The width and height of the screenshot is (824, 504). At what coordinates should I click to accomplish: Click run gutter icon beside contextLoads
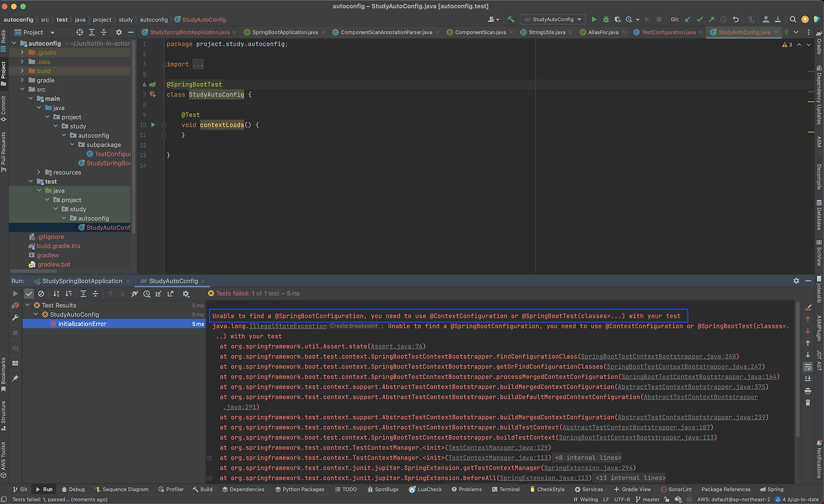click(x=153, y=125)
